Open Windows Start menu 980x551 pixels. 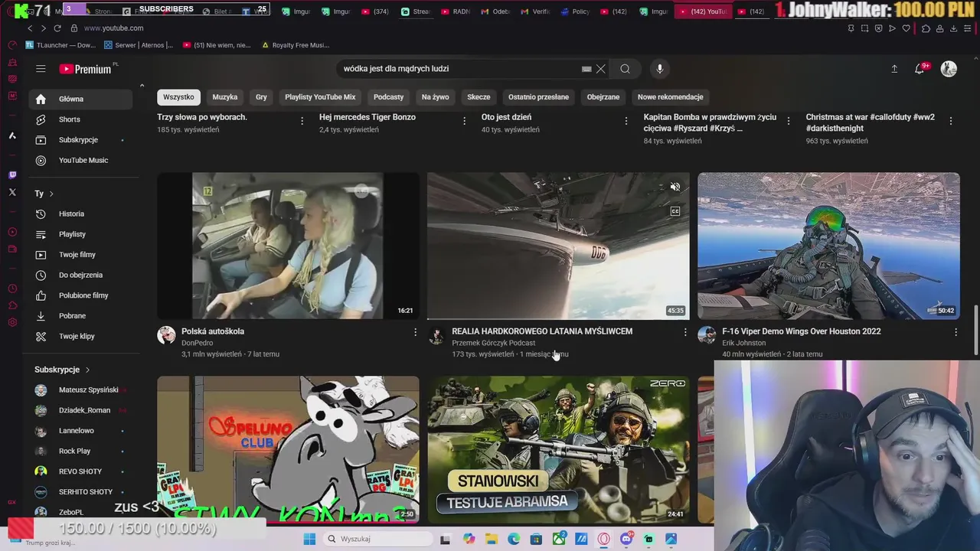click(x=309, y=539)
